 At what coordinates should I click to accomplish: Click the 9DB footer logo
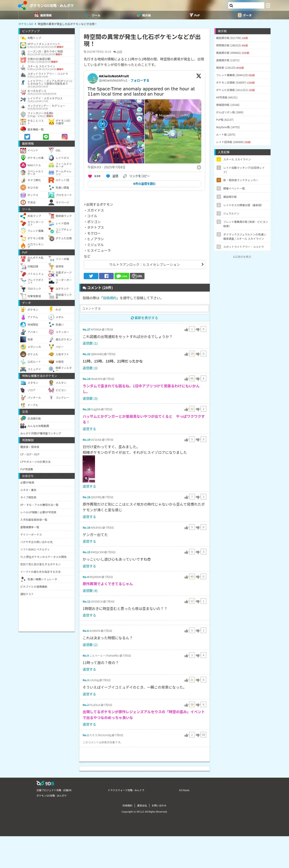pos(45,783)
